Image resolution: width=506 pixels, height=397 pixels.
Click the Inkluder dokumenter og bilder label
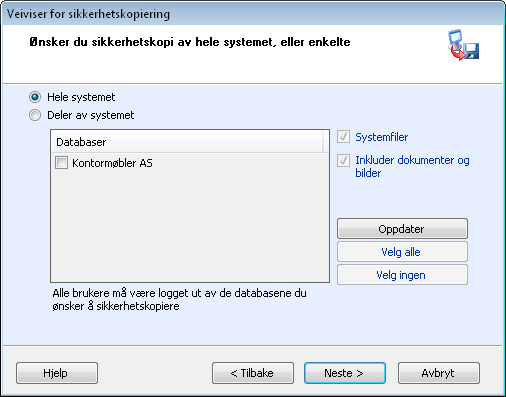click(x=412, y=166)
